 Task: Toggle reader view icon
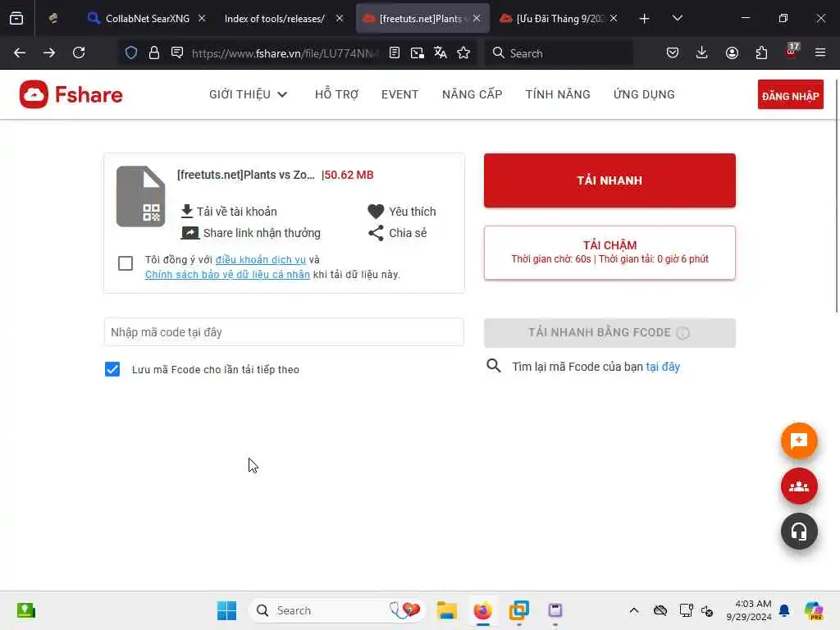[395, 52]
